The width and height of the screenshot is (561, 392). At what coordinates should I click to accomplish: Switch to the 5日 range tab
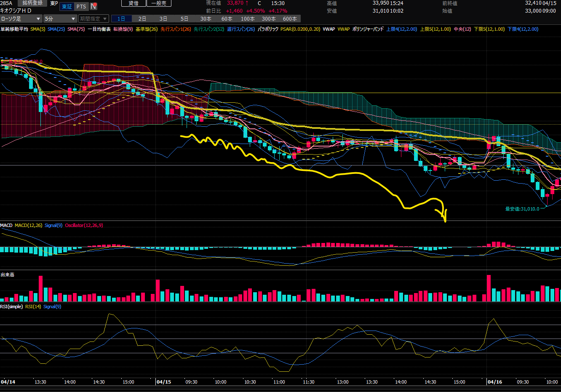[184, 19]
